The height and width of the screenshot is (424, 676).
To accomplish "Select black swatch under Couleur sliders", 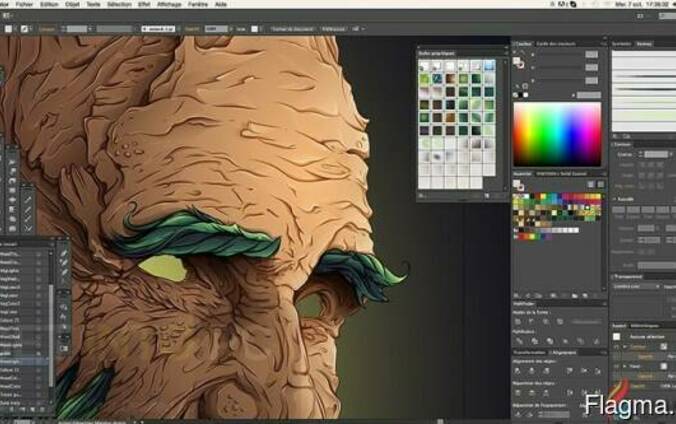I will coord(520,95).
